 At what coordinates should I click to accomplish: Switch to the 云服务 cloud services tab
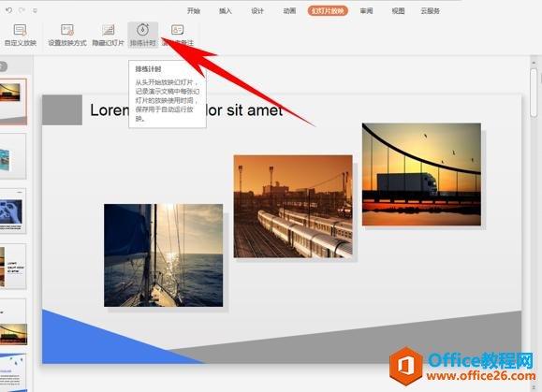pyautogui.click(x=431, y=11)
